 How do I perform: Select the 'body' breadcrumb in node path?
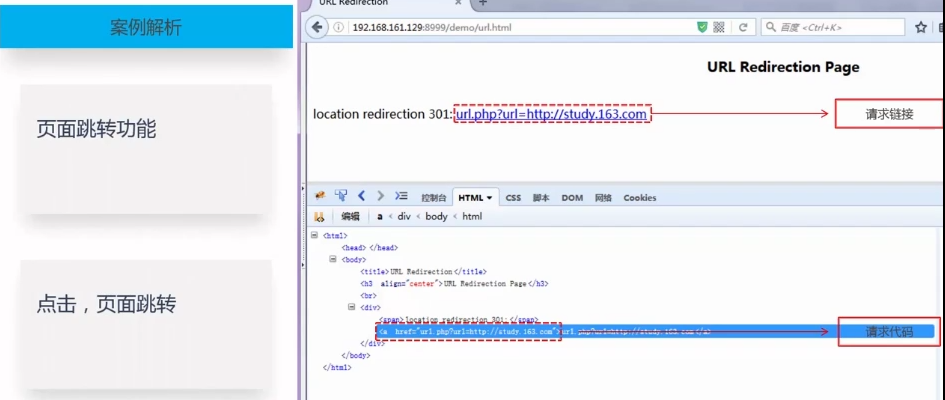[436, 217]
